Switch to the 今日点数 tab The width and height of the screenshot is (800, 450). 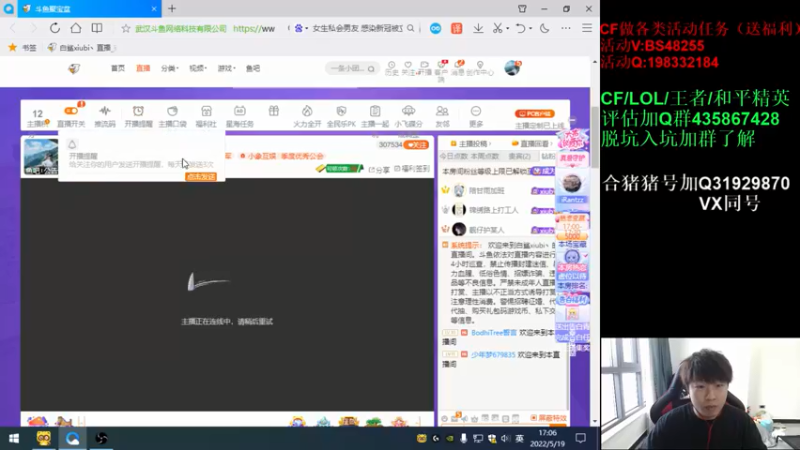click(x=454, y=156)
